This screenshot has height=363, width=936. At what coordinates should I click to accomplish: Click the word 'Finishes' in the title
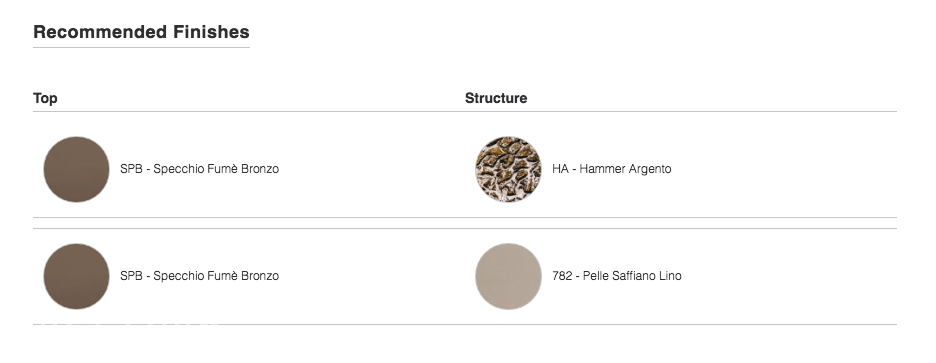(211, 32)
